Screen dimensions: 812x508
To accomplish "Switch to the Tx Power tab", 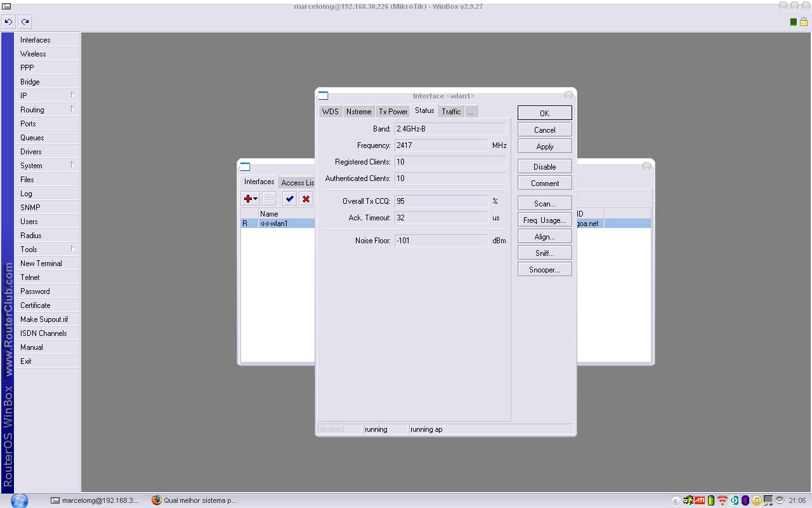I will coord(393,112).
